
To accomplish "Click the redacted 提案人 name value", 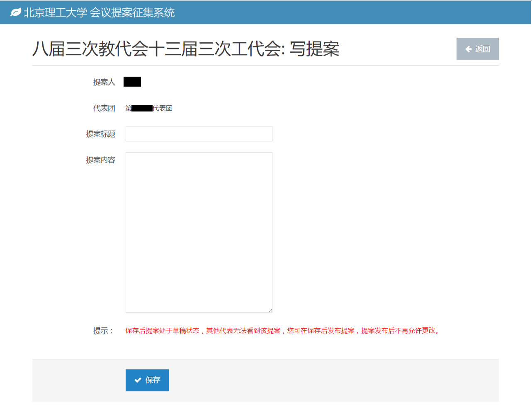I will coord(132,82).
